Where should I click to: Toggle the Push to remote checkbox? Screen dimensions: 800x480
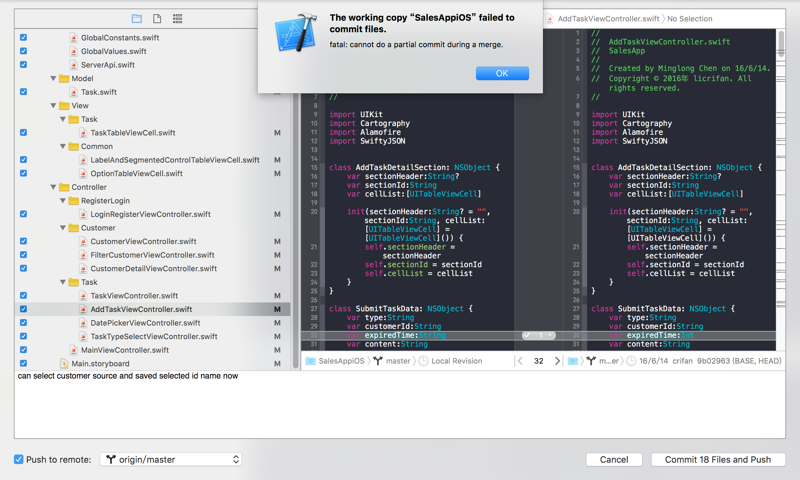click(19, 460)
